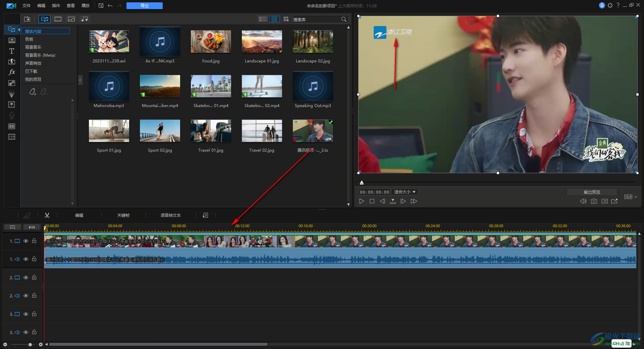Click the search library input field
The image size is (644, 349).
pos(316,19)
